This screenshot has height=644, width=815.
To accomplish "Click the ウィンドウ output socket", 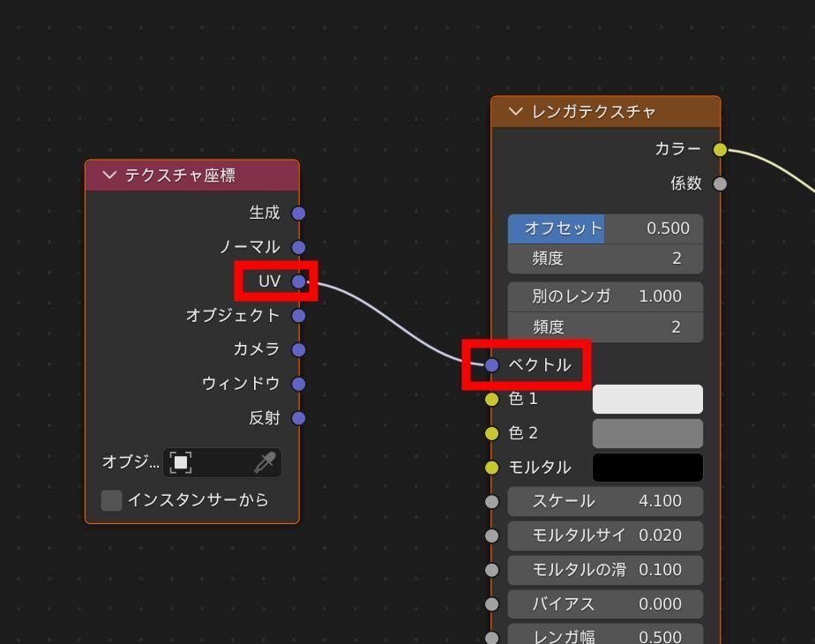I will 298,384.
